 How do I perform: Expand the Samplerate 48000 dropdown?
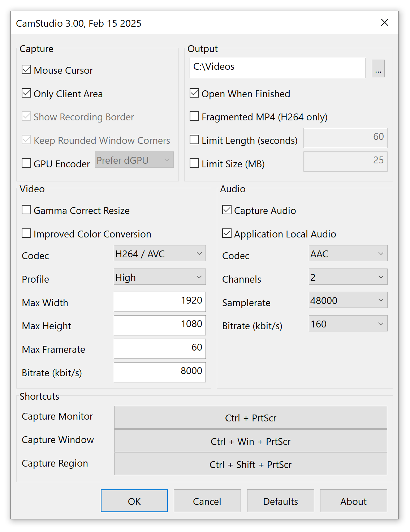click(x=348, y=300)
